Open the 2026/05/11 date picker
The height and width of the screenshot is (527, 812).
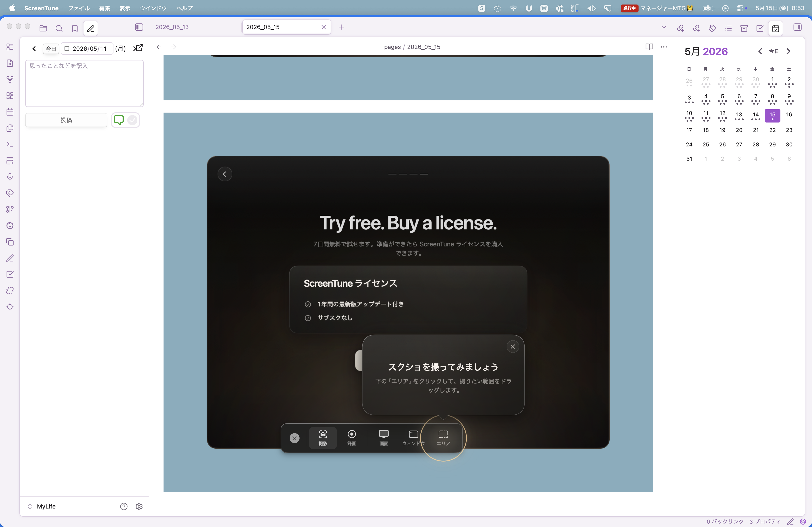pyautogui.click(x=87, y=49)
